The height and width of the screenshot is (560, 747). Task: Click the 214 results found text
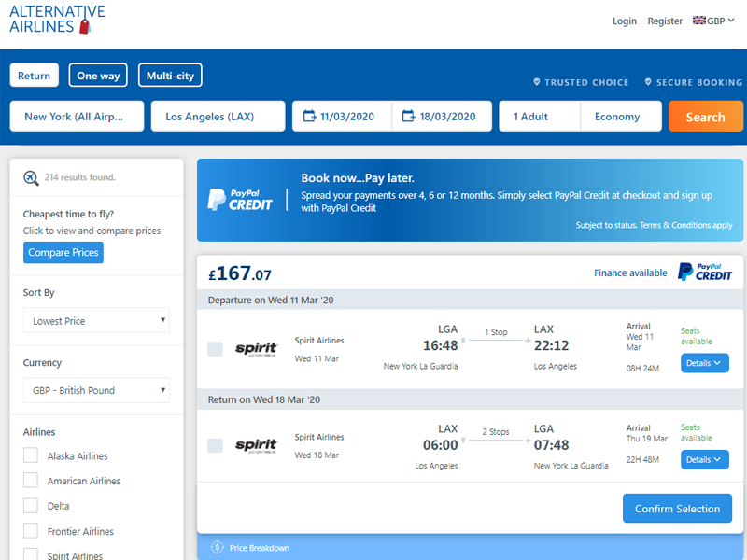pyautogui.click(x=80, y=177)
